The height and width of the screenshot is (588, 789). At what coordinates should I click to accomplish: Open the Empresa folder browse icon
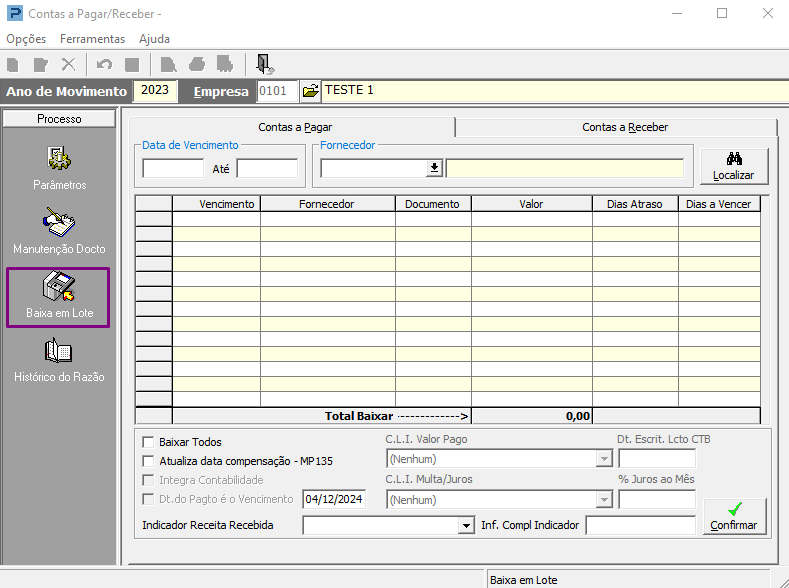(310, 91)
